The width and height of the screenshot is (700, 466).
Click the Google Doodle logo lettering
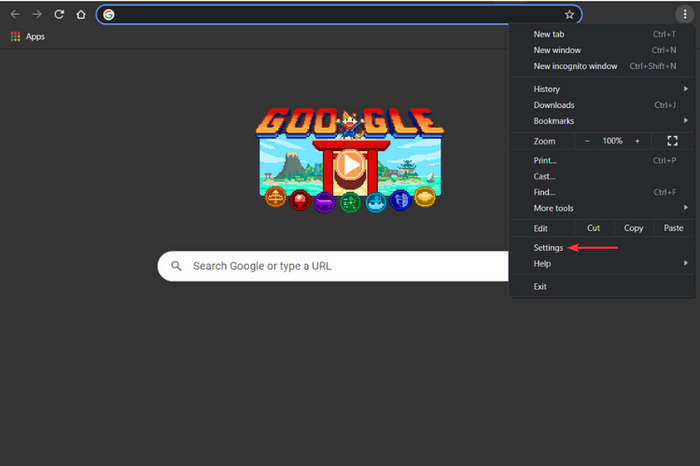[350, 123]
